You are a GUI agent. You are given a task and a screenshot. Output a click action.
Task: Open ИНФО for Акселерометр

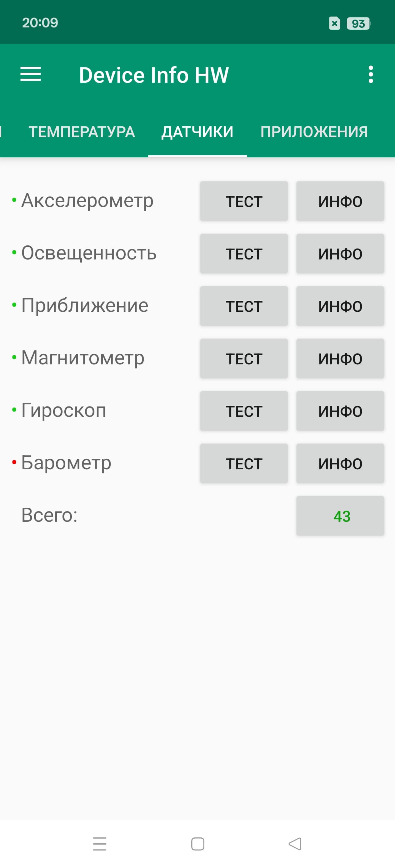[340, 201]
